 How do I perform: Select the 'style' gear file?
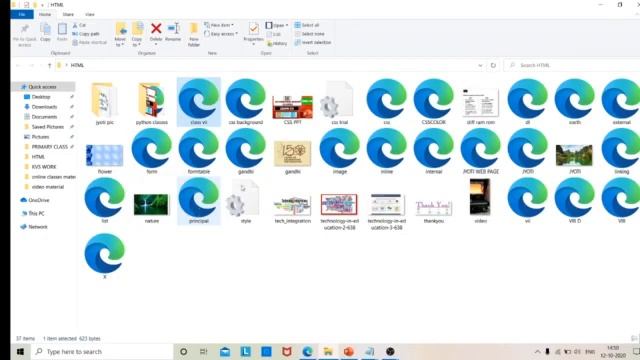246,202
